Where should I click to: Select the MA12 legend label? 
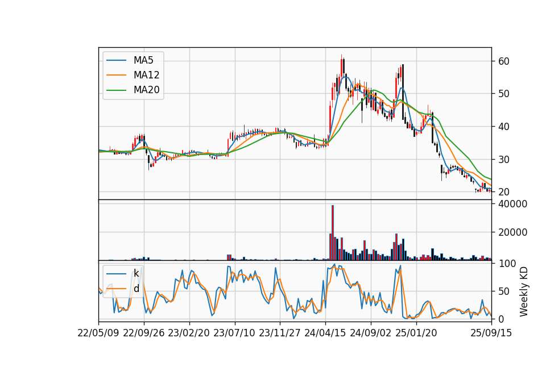coord(146,75)
